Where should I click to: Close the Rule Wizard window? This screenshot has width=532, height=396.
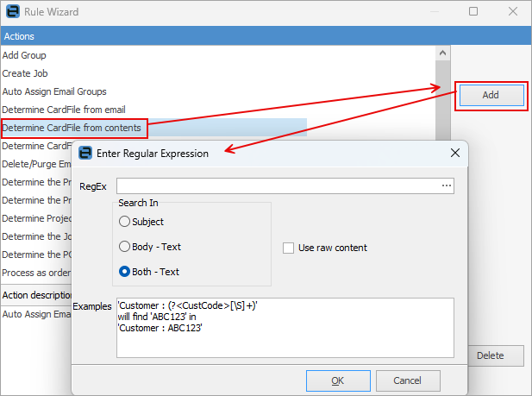click(513, 11)
